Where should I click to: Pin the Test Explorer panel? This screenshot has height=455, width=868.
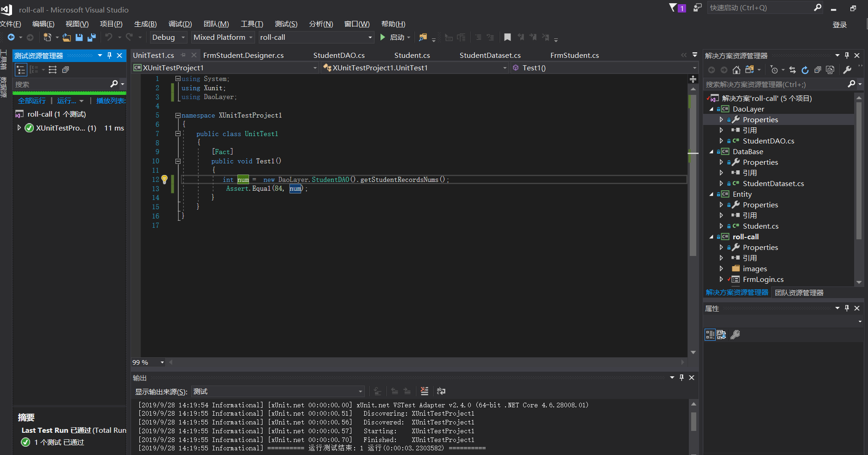click(x=109, y=56)
